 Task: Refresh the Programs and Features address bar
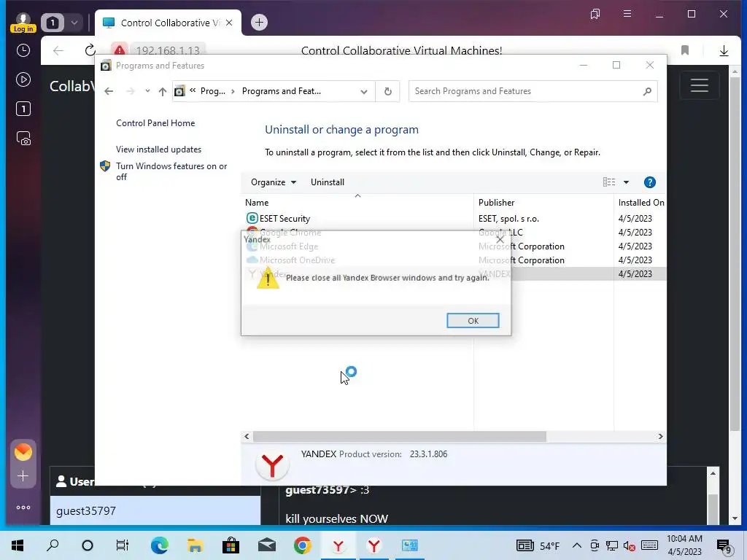(388, 91)
